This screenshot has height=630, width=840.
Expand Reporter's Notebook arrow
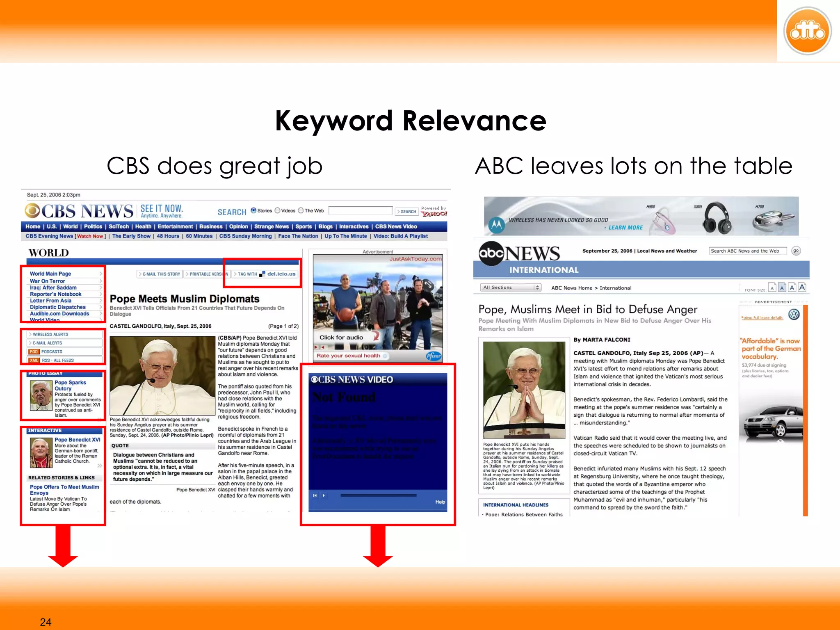click(x=100, y=294)
